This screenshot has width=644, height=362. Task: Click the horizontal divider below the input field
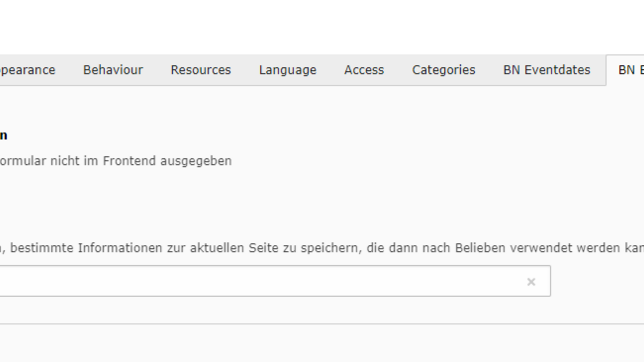point(322,324)
